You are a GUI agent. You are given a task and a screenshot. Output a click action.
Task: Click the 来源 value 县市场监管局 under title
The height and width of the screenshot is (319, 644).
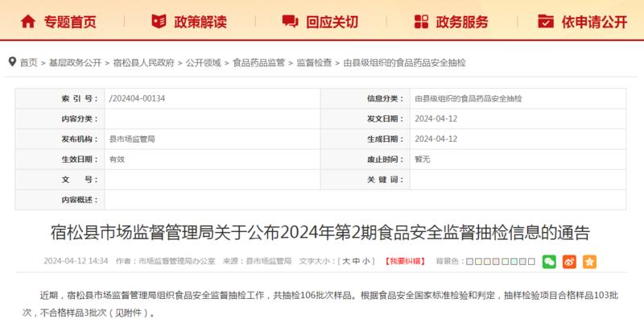pyautogui.click(x=269, y=261)
